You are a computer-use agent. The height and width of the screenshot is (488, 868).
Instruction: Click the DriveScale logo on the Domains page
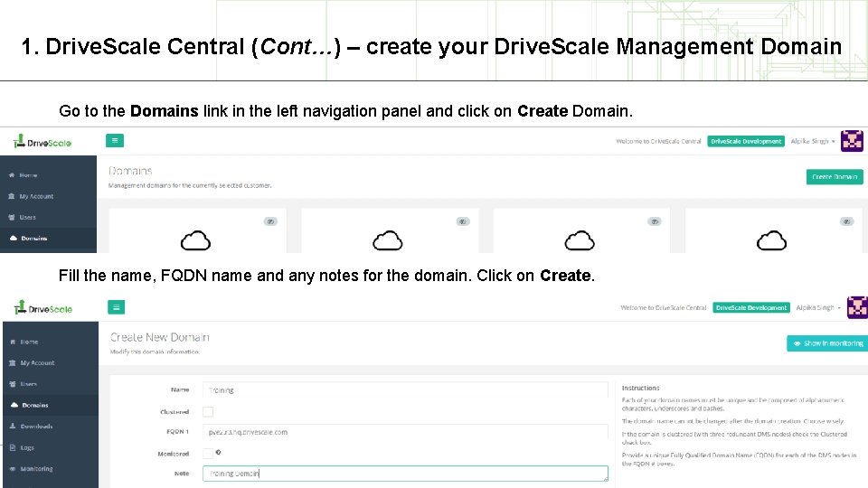click(42, 142)
